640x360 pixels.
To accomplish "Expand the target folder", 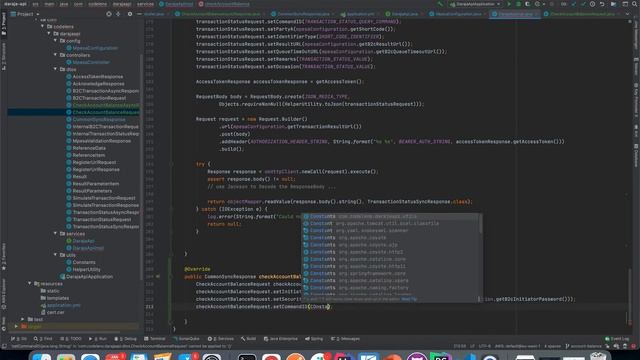I will coord(16,327).
